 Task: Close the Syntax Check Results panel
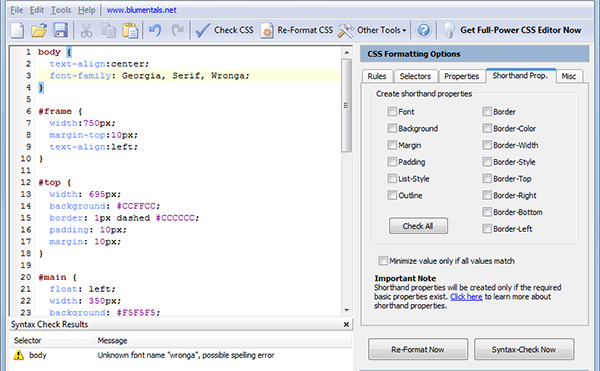(346, 324)
